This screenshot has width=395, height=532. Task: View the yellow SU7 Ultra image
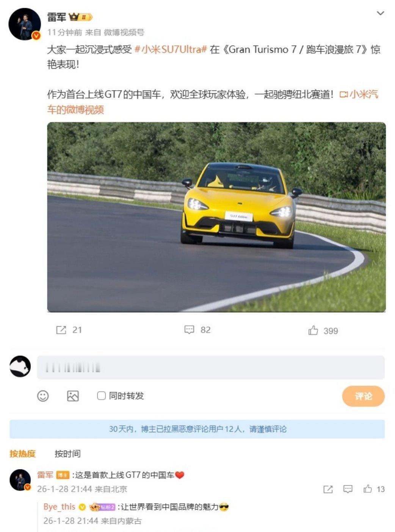point(216,217)
